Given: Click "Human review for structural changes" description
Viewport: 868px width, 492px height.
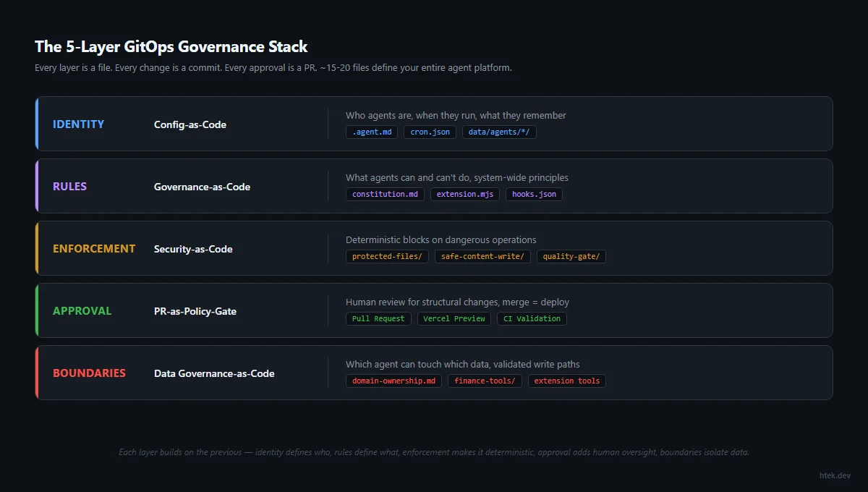Looking at the screenshot, I should (458, 302).
